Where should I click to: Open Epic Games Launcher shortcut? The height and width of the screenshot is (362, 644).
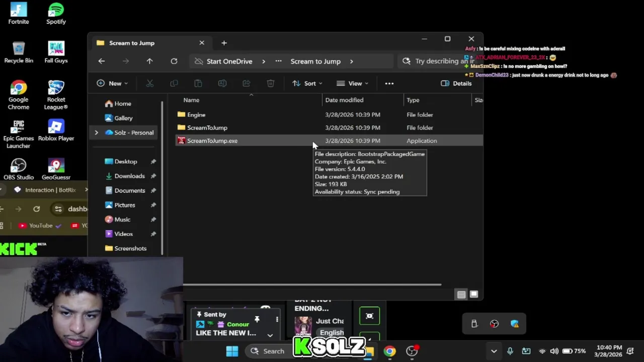click(19, 134)
